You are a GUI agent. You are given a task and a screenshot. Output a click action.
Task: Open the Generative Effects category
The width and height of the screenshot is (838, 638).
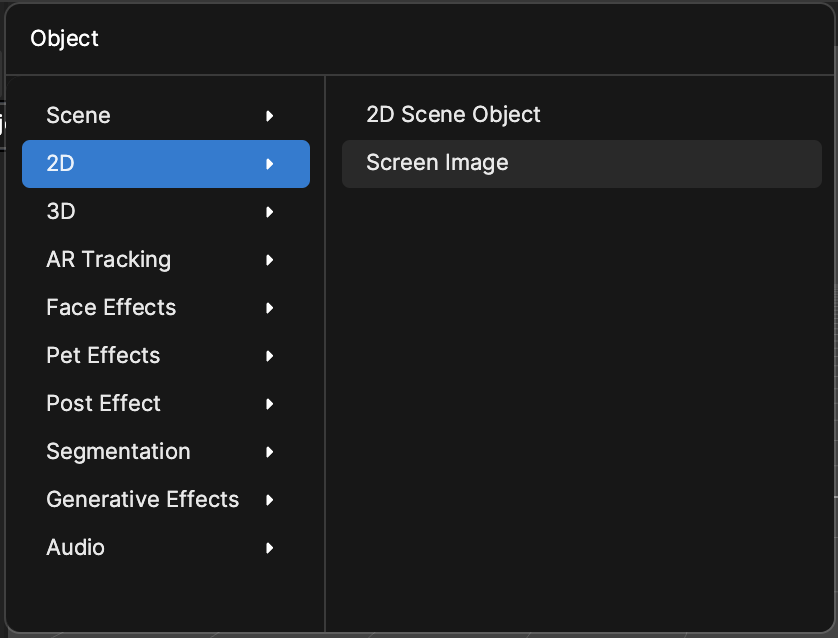166,500
